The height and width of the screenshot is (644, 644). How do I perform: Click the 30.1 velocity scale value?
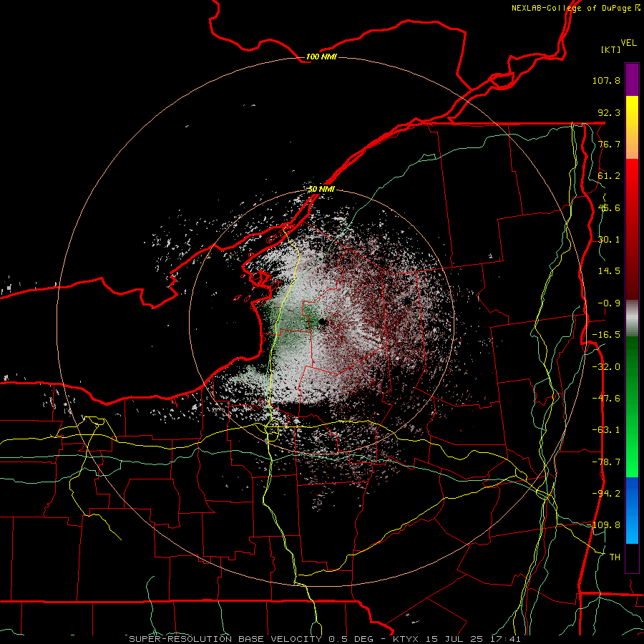pyautogui.click(x=609, y=240)
